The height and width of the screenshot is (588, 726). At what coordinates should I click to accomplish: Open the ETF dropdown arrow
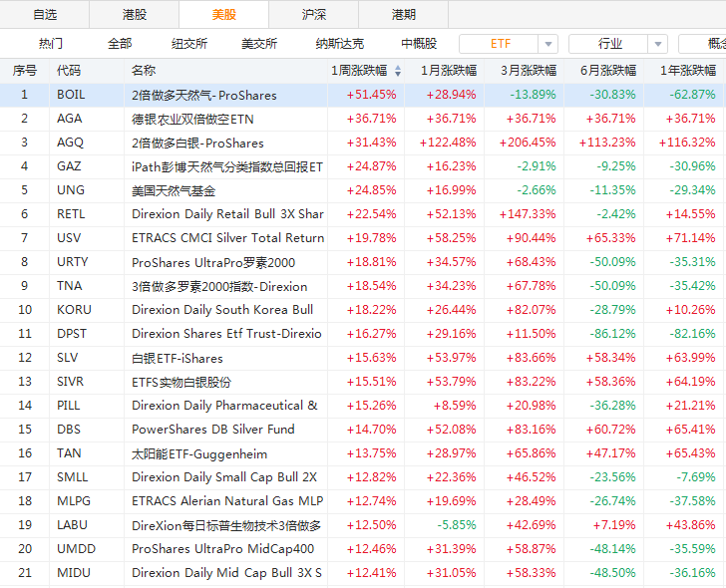548,45
